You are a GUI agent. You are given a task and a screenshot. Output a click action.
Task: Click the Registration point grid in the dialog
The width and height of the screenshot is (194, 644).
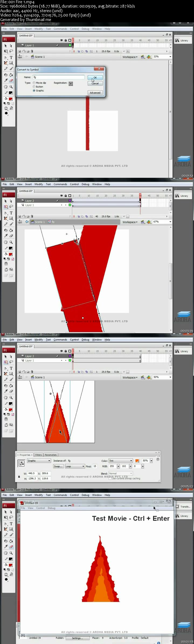[71, 84]
